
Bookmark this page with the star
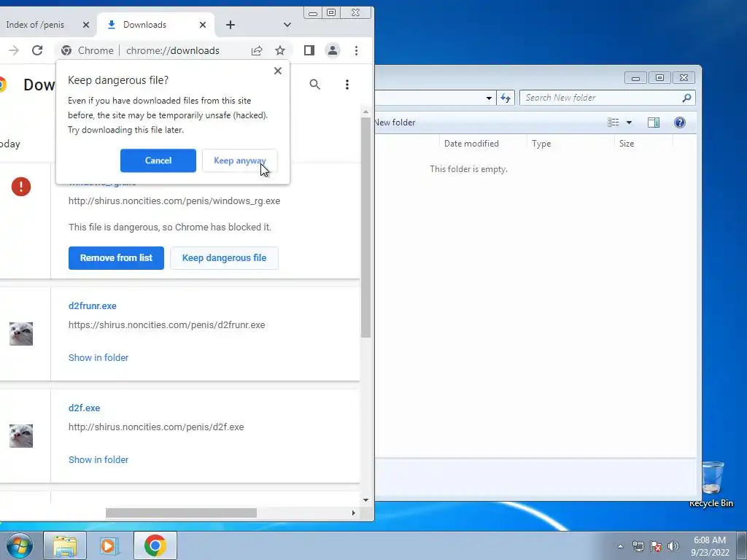coord(280,50)
